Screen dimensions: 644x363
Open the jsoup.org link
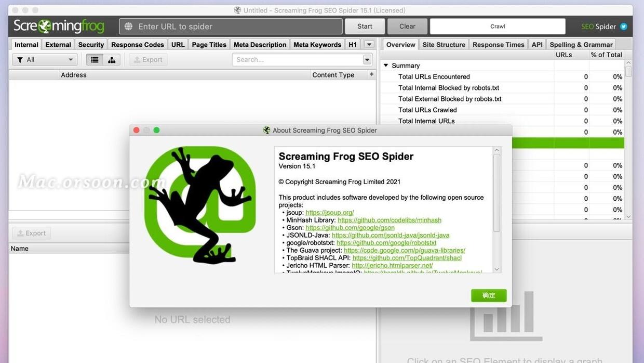click(x=330, y=213)
